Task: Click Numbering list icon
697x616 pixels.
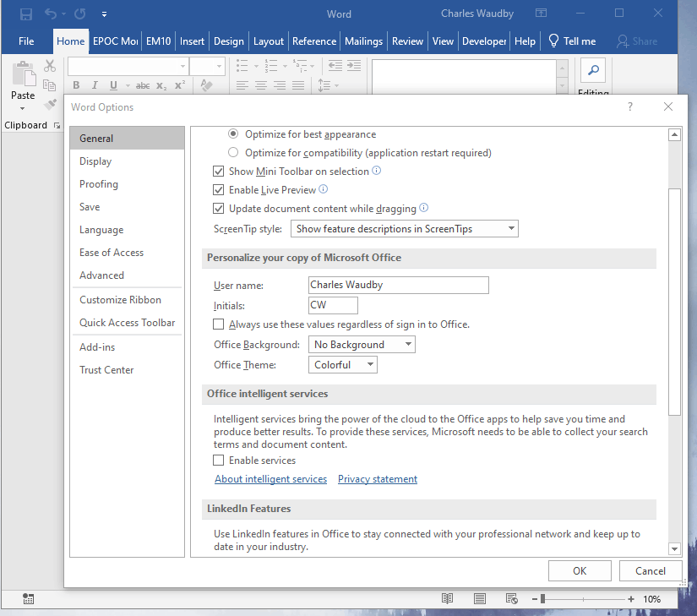Action: [271, 66]
